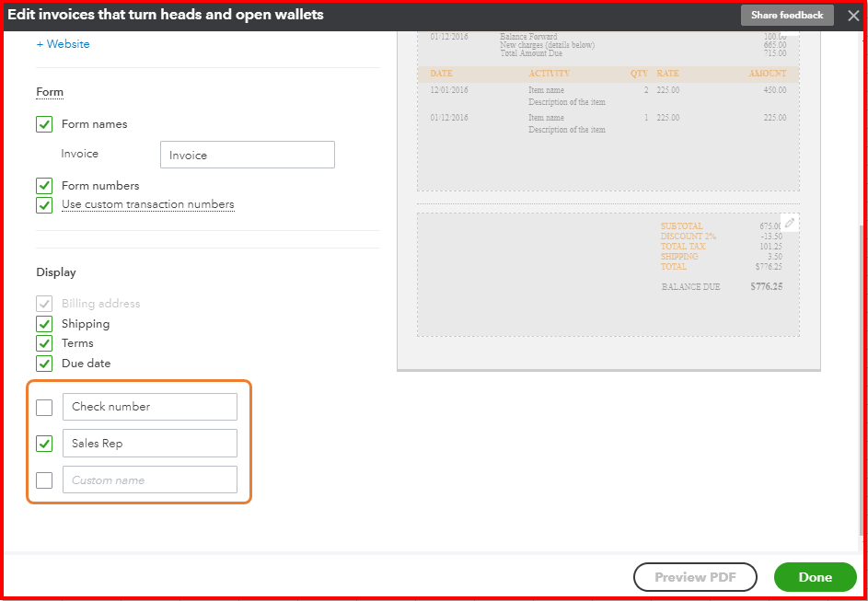Uncheck the Sales Rep custom field checkbox
The image size is (868, 601).
pos(44,444)
